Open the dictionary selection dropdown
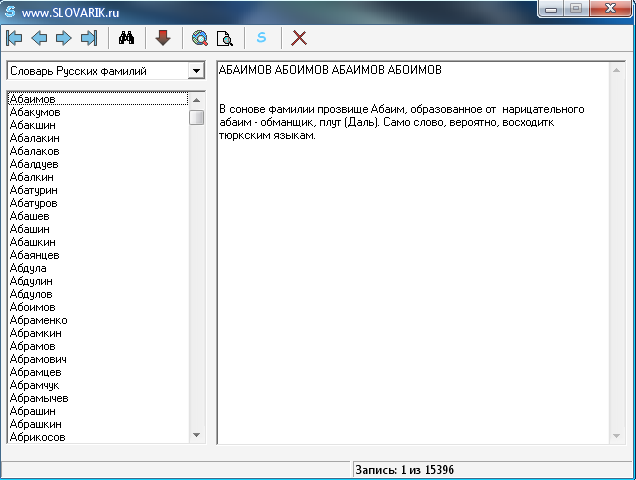636x480 pixels. coord(196,71)
